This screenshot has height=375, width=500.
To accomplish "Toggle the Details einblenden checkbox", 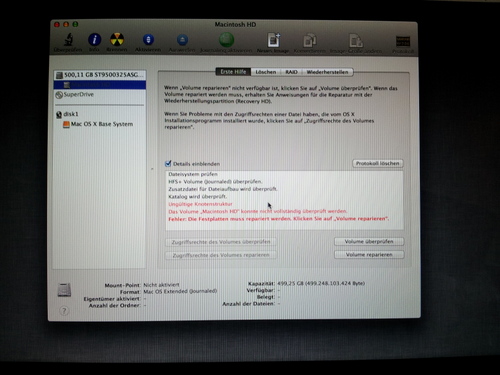I will [168, 163].
